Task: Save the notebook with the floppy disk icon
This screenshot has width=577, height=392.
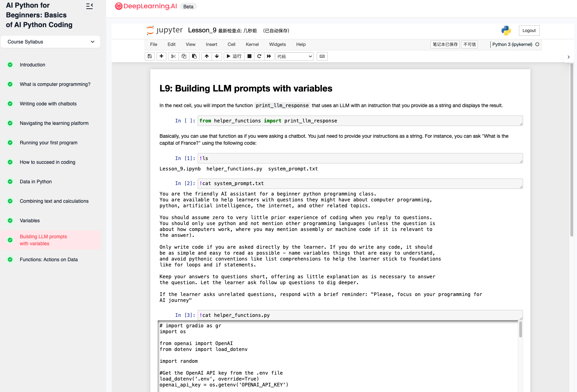Action: point(150,56)
